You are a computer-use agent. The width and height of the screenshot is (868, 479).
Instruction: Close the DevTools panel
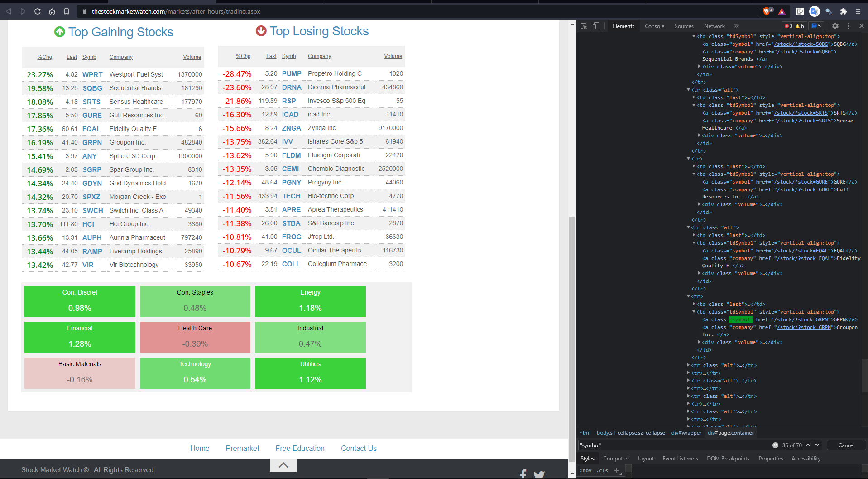click(861, 26)
